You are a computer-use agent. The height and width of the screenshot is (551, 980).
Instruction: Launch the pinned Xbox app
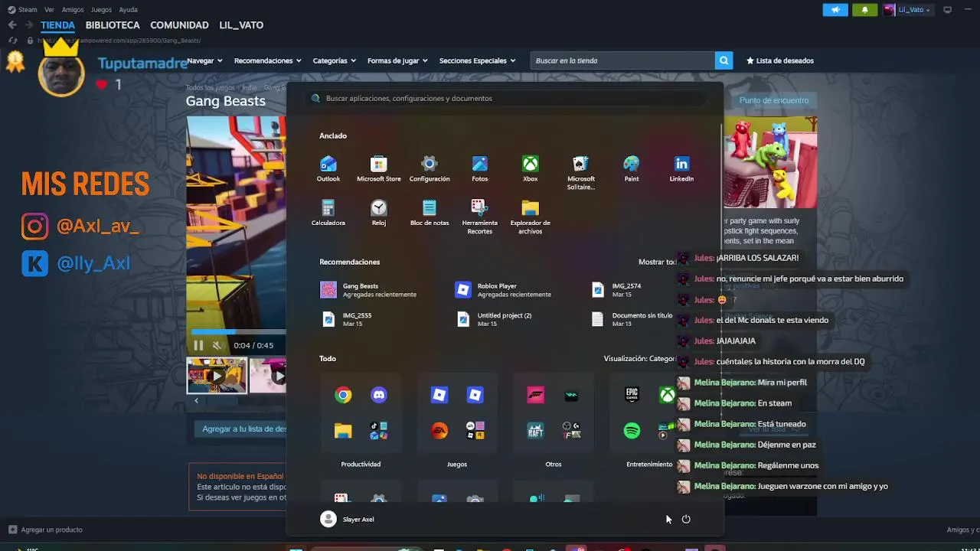point(531,169)
